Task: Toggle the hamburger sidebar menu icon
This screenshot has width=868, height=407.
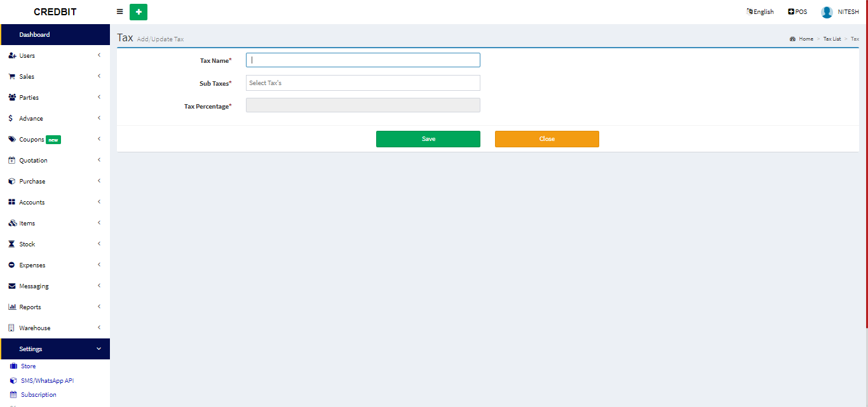Action: coord(120,11)
